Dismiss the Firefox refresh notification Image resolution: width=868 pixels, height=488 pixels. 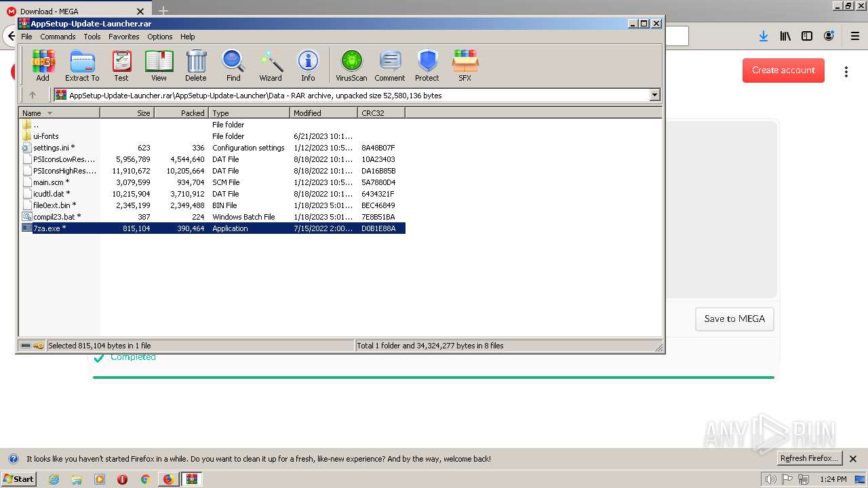(853, 459)
